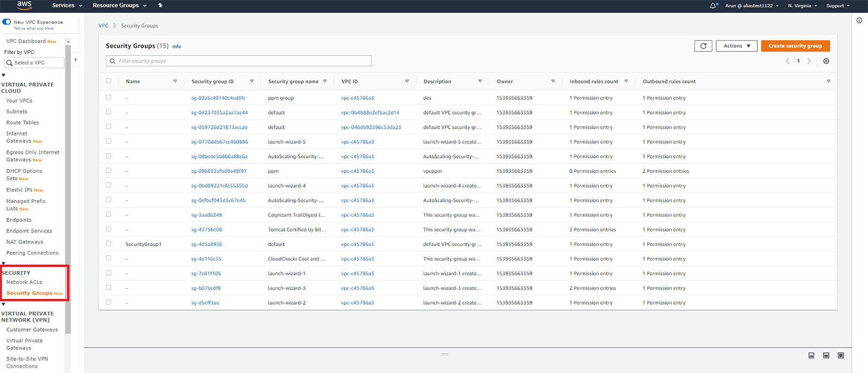The image size is (868, 373).
Task: Expand the Services menu
Action: (x=67, y=5)
